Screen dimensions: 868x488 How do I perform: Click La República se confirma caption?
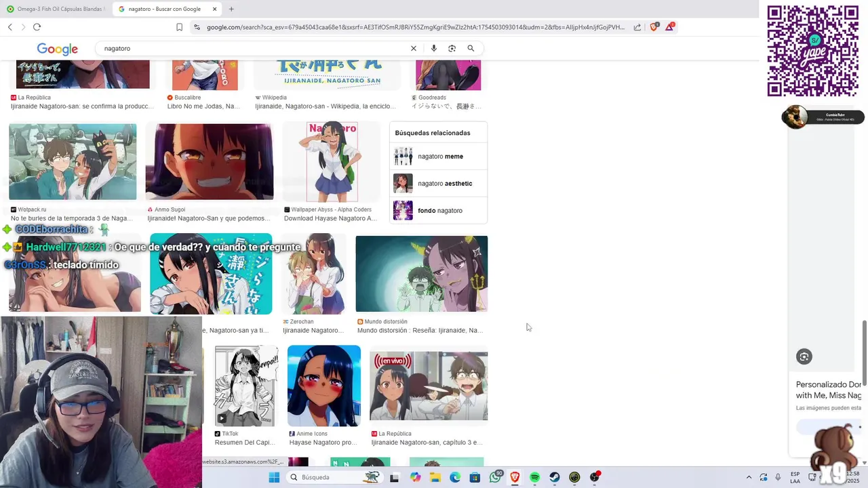82,106
